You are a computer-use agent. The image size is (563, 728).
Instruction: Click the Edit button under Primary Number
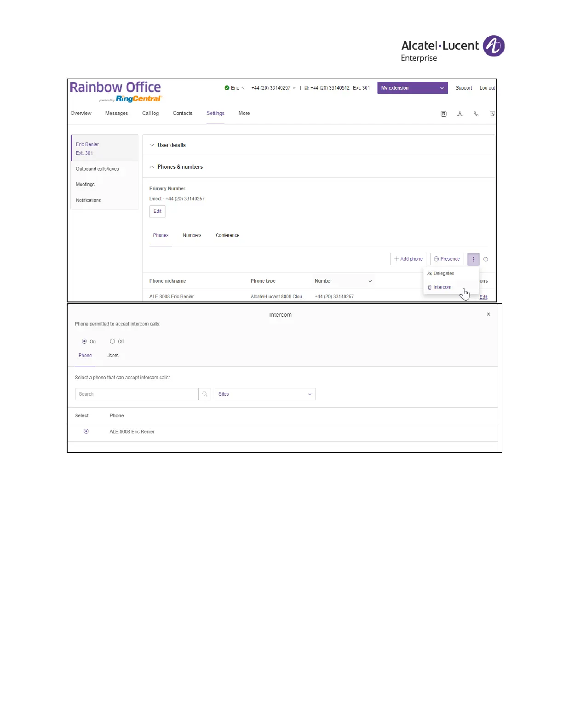pyautogui.click(x=157, y=211)
